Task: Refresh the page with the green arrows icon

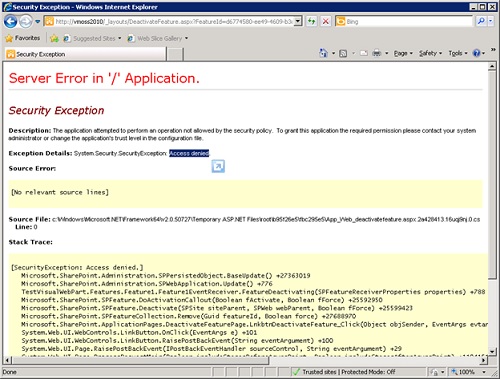Action: (311, 22)
